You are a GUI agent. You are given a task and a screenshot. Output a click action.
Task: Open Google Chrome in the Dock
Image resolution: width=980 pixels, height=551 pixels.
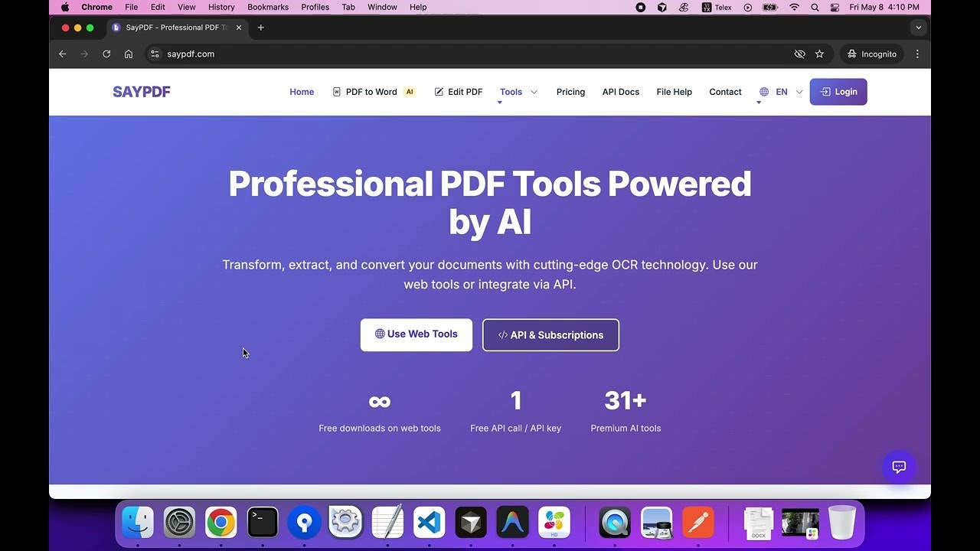(x=220, y=523)
